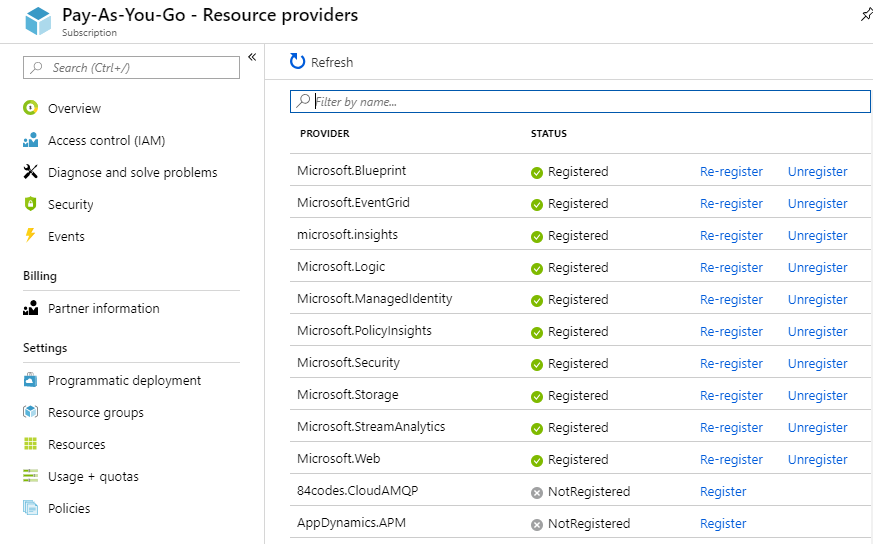Click the Access control (IAM) icon

click(30, 140)
